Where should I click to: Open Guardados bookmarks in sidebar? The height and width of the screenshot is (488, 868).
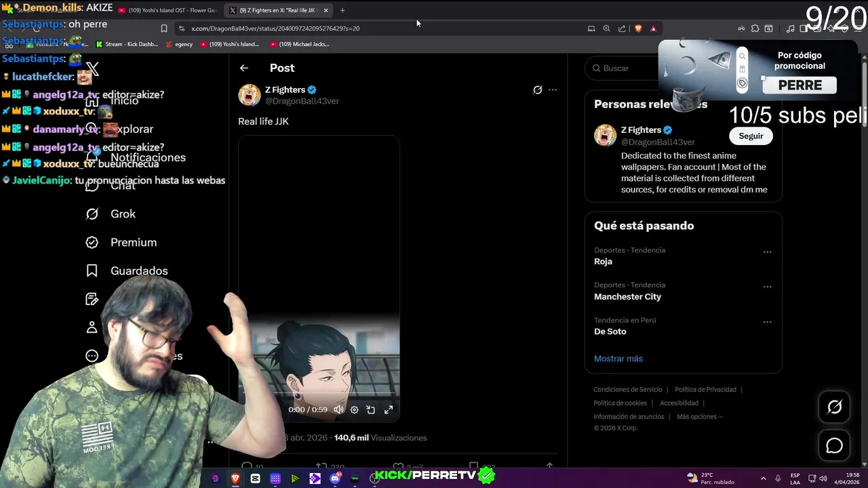tap(126, 270)
